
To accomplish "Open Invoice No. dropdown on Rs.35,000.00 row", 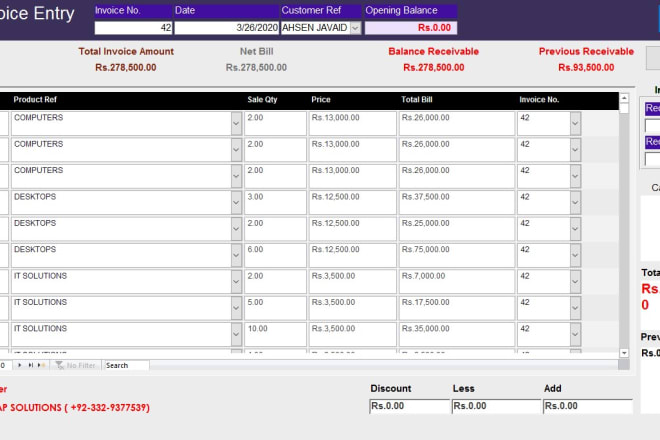I will coord(575,334).
